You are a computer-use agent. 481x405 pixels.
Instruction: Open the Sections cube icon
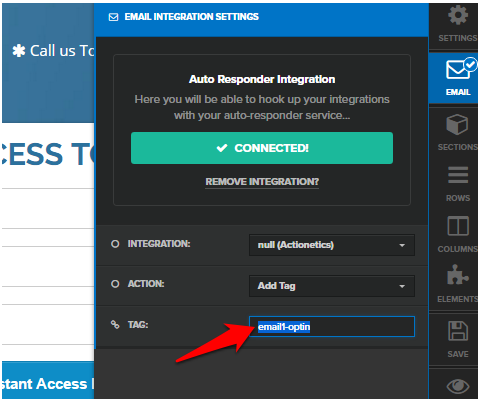pyautogui.click(x=457, y=125)
